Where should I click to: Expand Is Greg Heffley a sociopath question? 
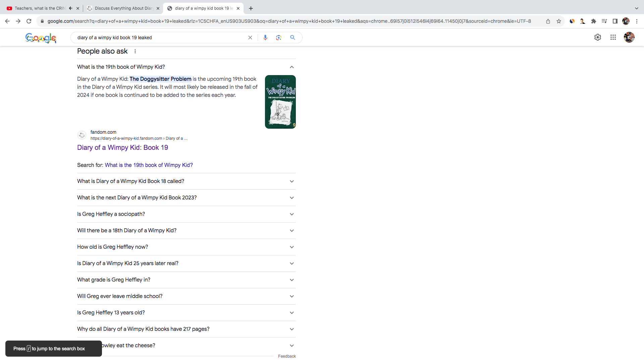click(x=186, y=214)
